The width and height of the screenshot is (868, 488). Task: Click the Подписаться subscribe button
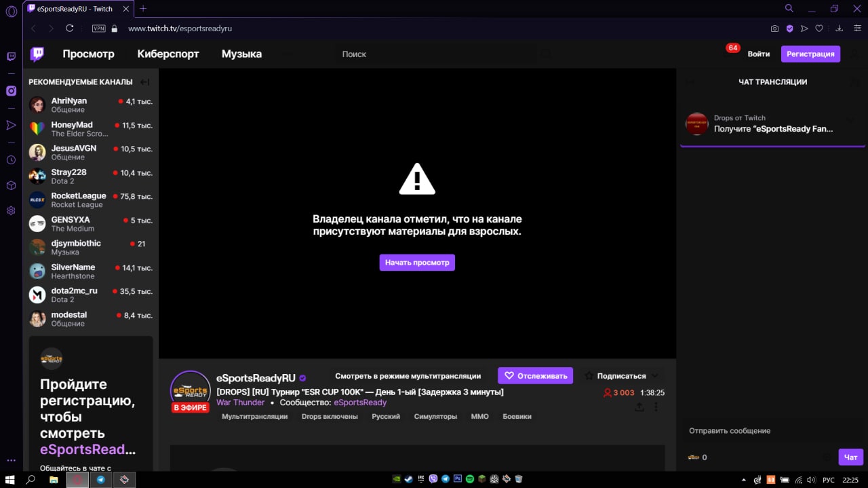click(x=616, y=376)
